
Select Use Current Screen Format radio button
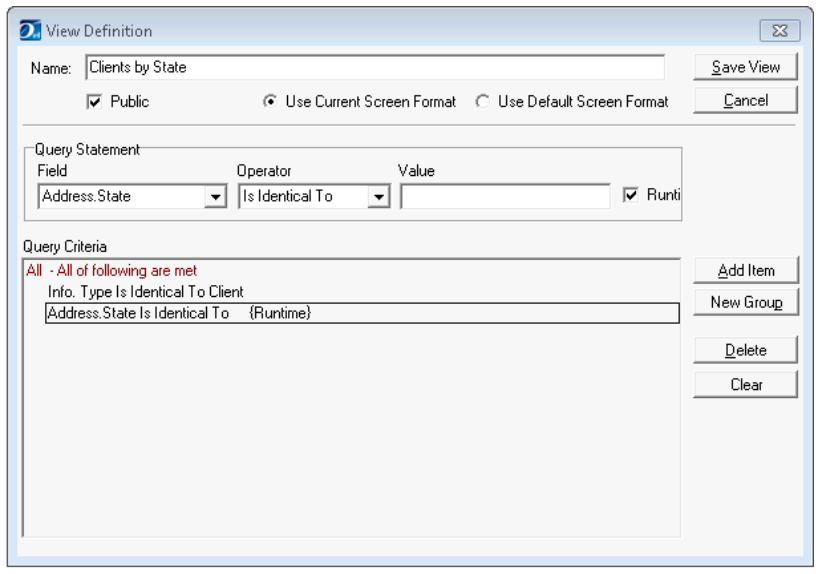269,102
